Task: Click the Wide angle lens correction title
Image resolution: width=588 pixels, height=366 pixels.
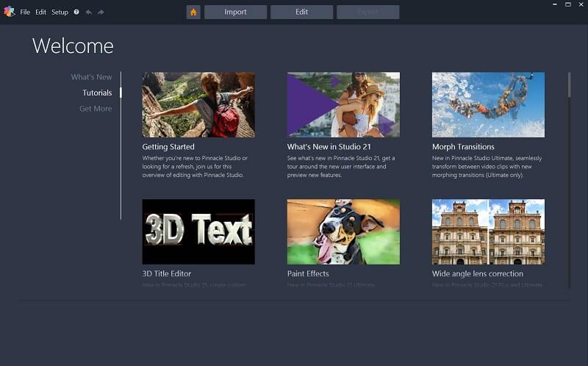Action: (477, 273)
